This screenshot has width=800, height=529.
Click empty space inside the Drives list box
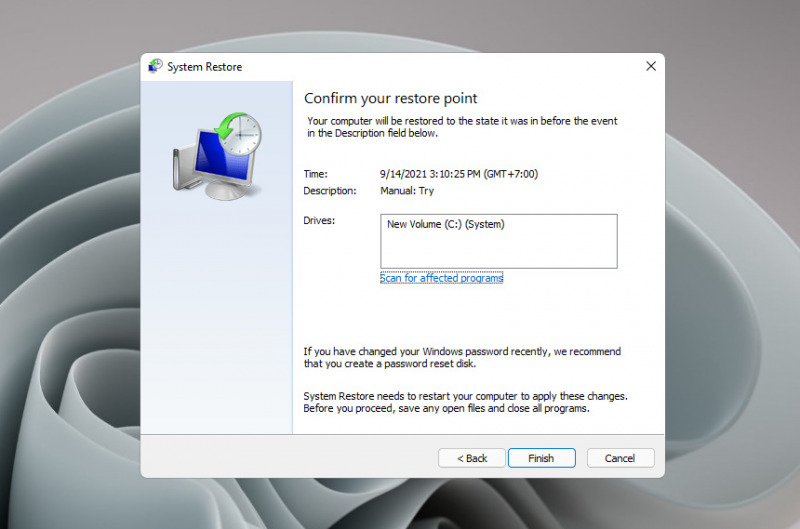(x=500, y=250)
